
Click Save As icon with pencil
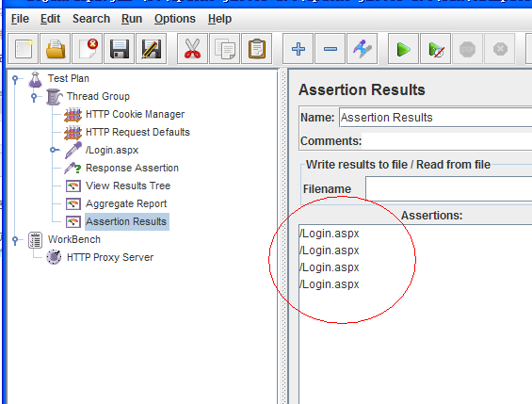[x=152, y=49]
